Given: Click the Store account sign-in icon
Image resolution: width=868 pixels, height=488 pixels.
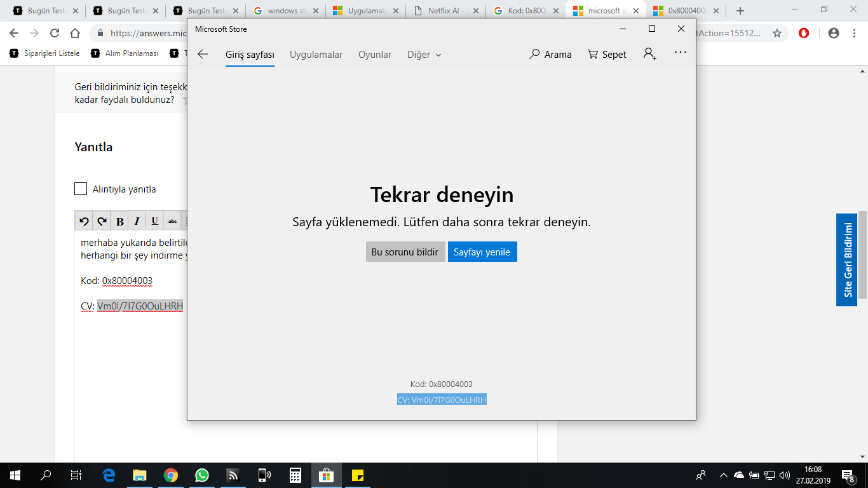Looking at the screenshot, I should 649,54.
